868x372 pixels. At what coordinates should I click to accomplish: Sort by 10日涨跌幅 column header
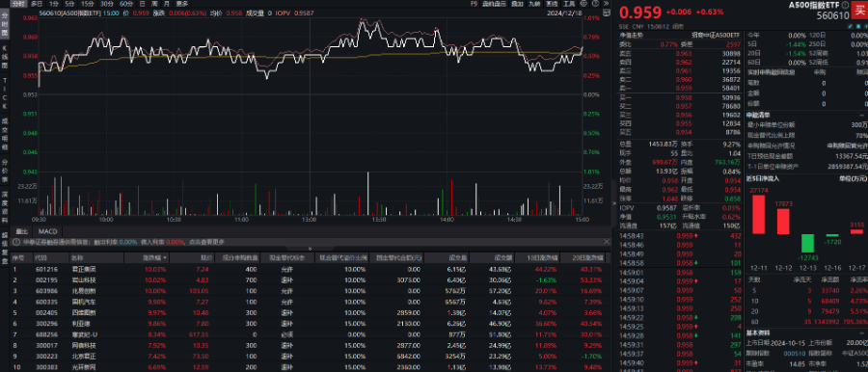(537, 258)
